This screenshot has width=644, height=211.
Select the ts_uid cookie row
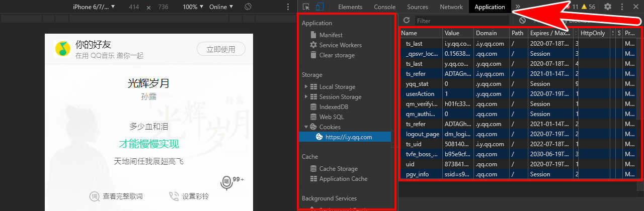517,144
